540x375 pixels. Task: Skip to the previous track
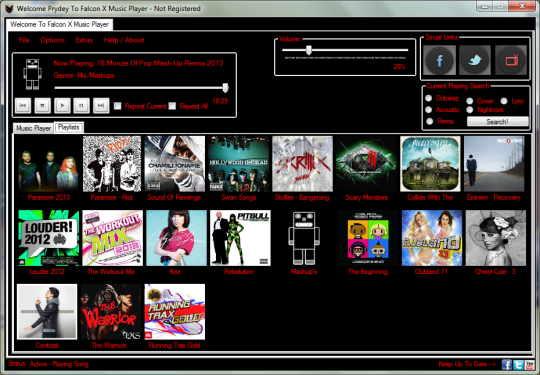point(23,106)
